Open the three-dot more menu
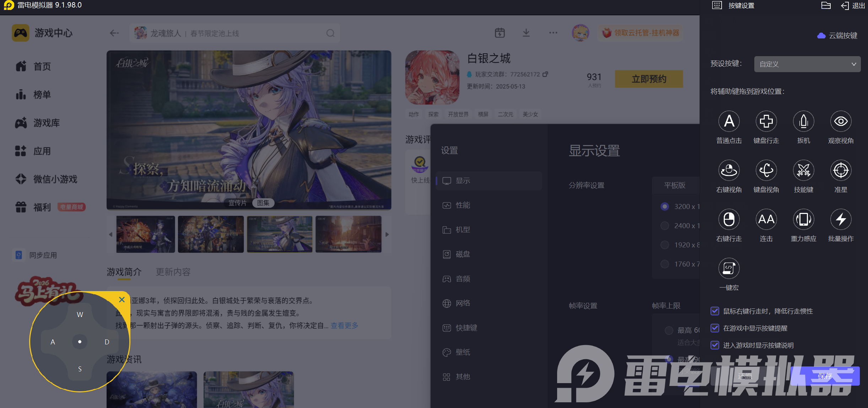The image size is (868, 408). pos(553,33)
